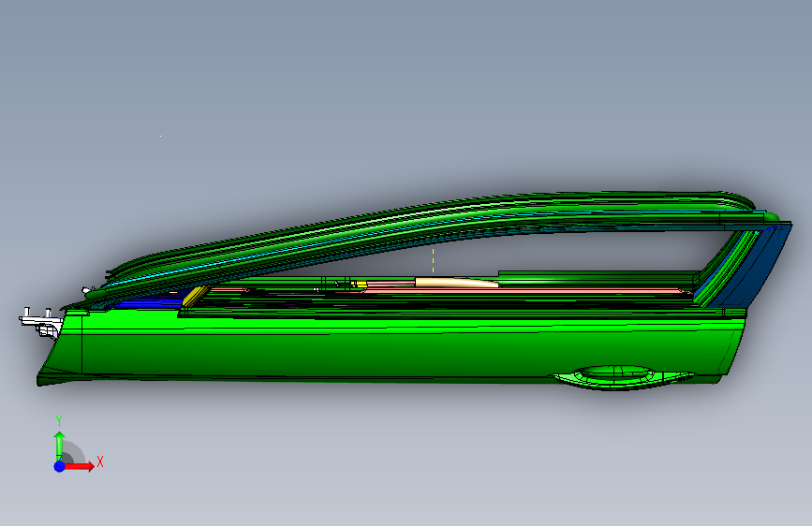812x526 pixels.
Task: Select the cream-colored curved part inside frame
Action: (x=456, y=283)
